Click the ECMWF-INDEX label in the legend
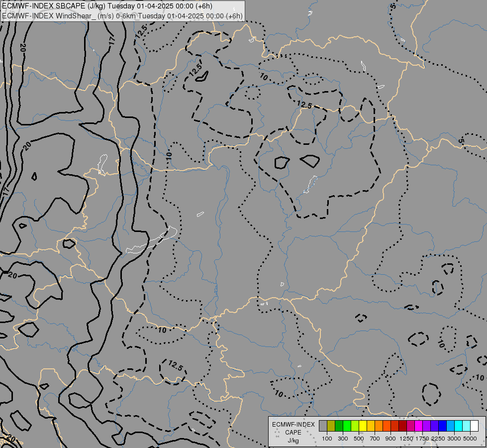Screen dimensions: 487x448 (x=293, y=425)
